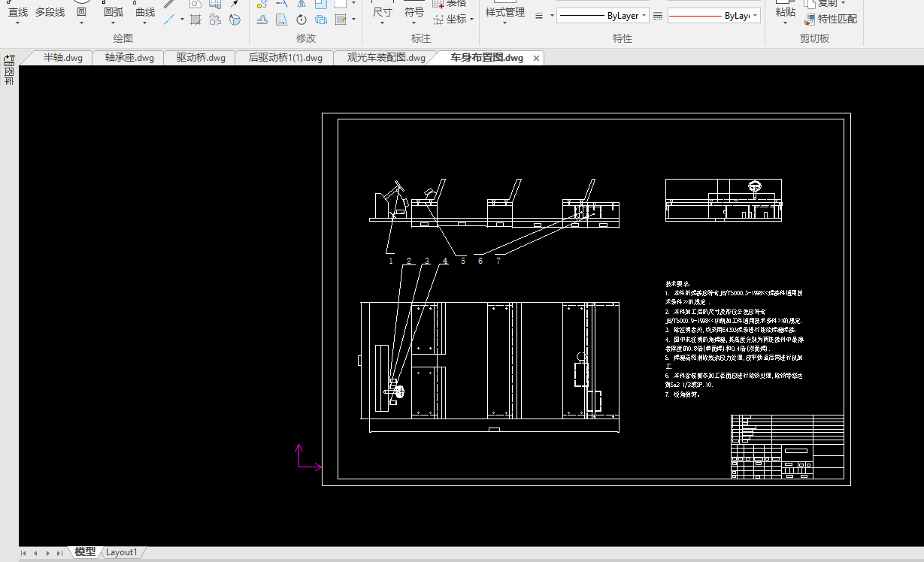This screenshot has height=562, width=924.
Task: Select the hatch fill icon in 绘图 panel
Action: [x=195, y=20]
